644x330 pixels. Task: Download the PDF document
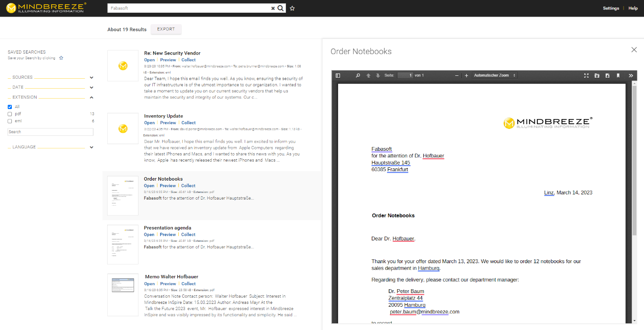coord(607,75)
